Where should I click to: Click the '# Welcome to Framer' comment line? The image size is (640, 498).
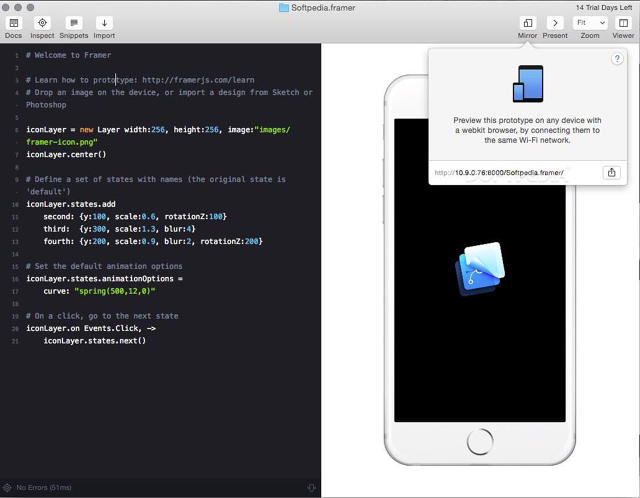click(x=69, y=55)
